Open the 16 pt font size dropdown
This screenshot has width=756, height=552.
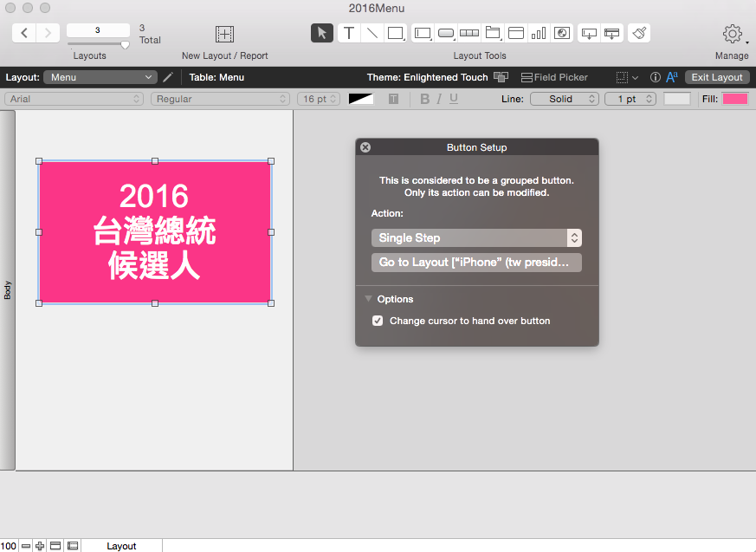(x=319, y=99)
